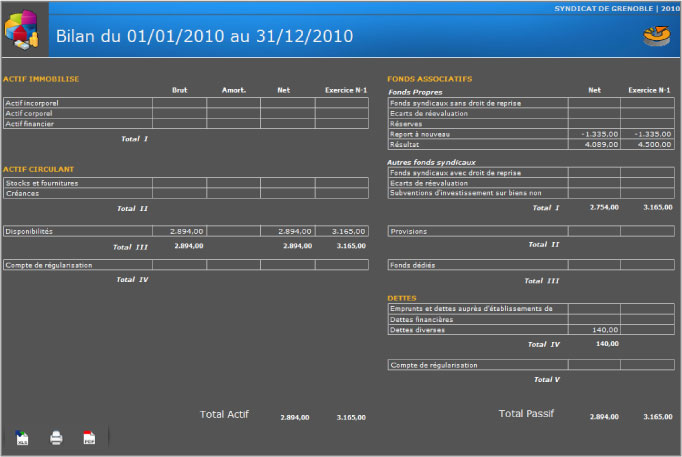Click the Syndicat de Grenoble 2010 label
This screenshot has height=457, width=682.
tap(616, 7)
